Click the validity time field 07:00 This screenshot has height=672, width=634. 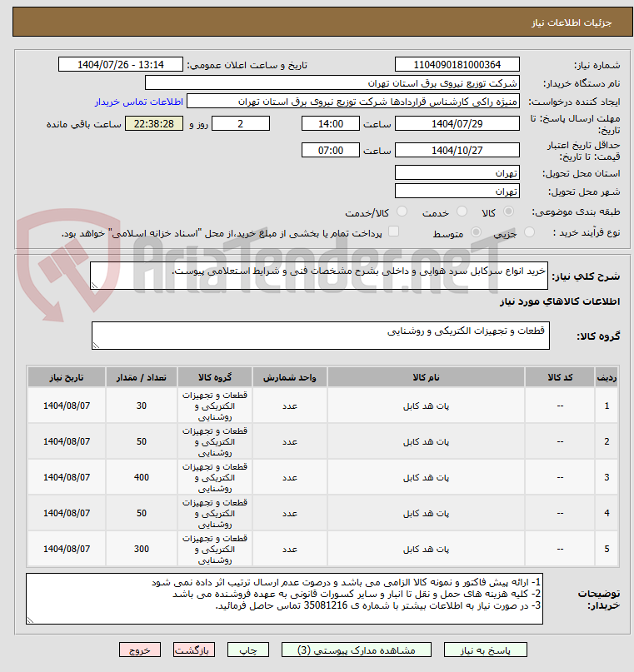pyautogui.click(x=331, y=151)
